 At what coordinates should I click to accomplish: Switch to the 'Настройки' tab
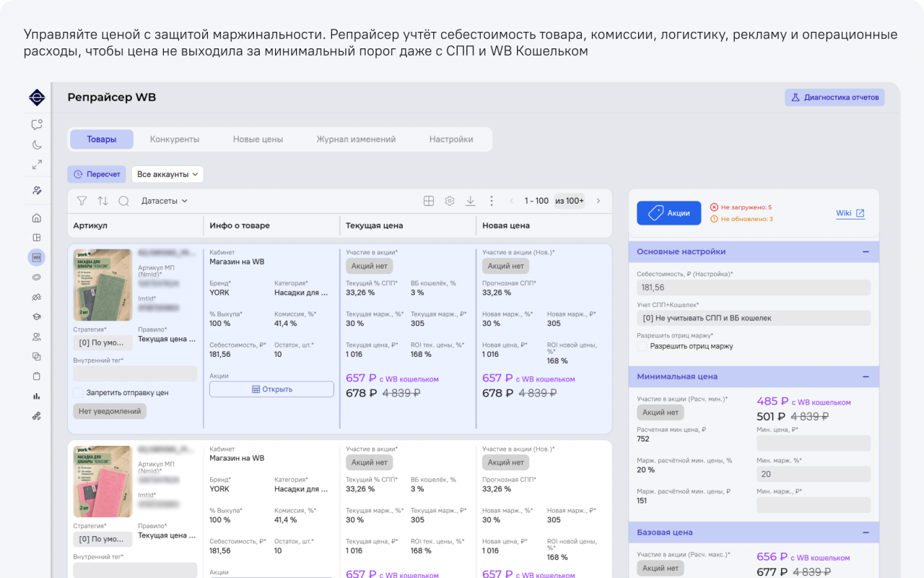click(451, 139)
